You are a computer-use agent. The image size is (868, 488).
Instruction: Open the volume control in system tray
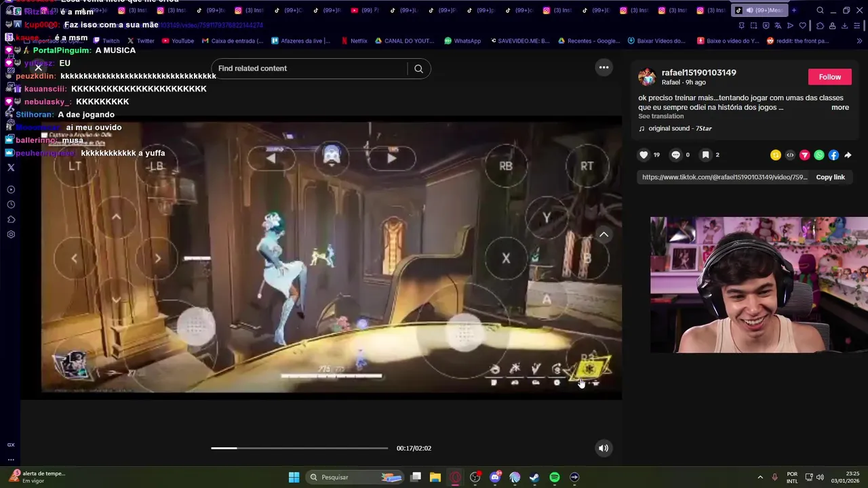click(820, 477)
